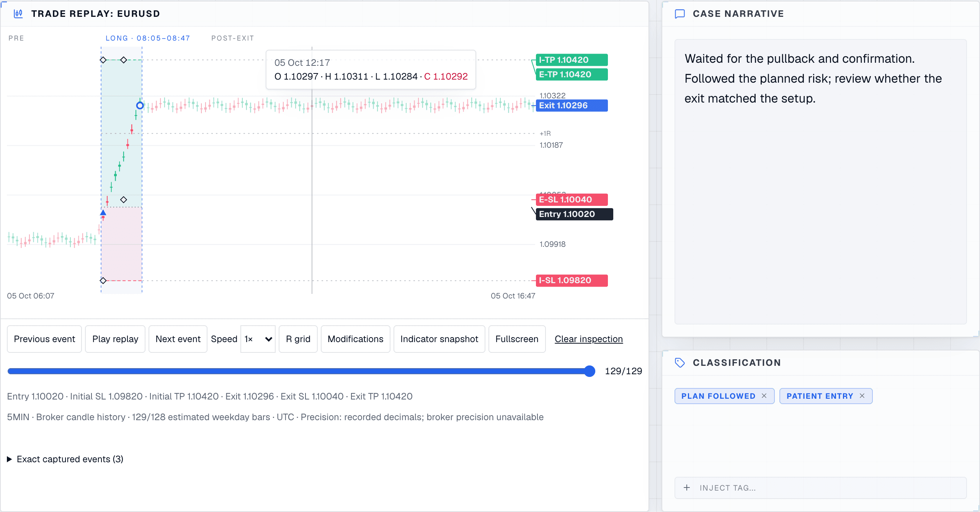Toggle the R grid overlay

point(298,339)
